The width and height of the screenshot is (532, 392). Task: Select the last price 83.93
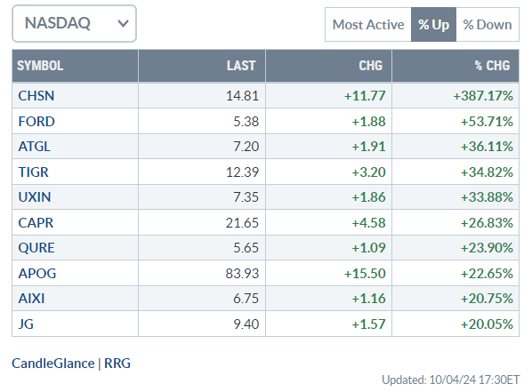pyautogui.click(x=242, y=273)
